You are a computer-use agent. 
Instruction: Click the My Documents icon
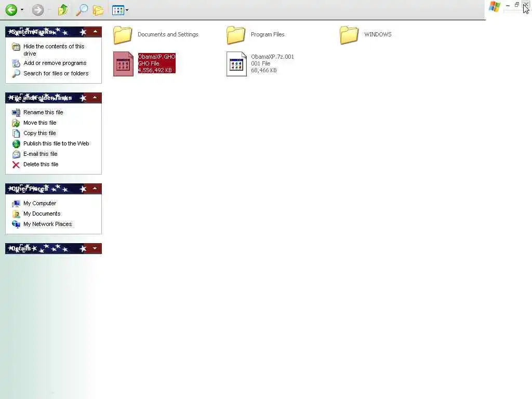(x=16, y=214)
